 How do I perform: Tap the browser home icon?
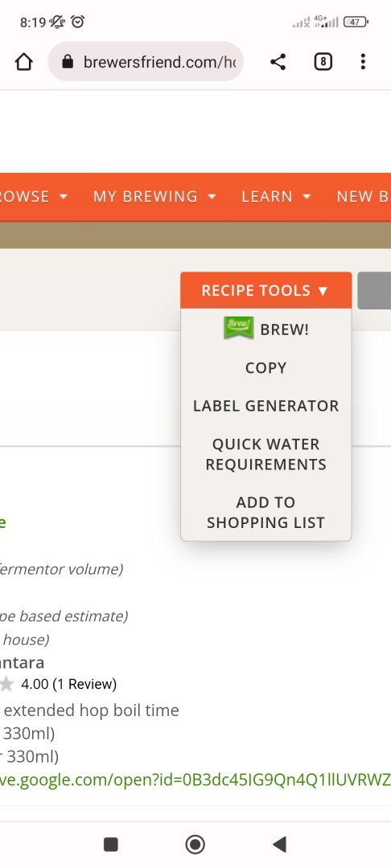click(24, 61)
